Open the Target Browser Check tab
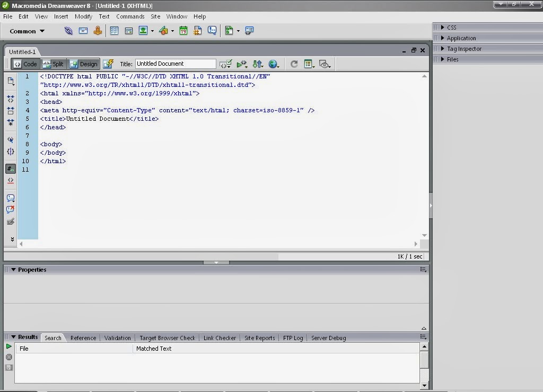This screenshot has height=392, width=543. [x=167, y=338]
